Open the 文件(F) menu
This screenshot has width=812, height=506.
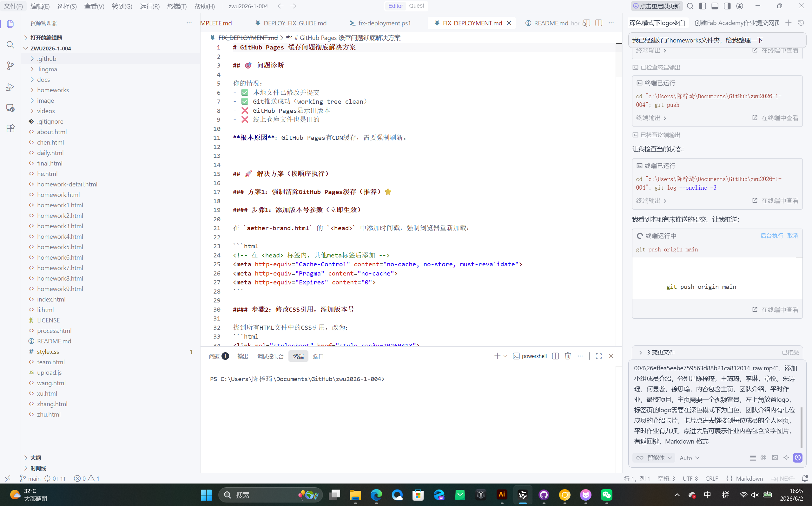click(x=13, y=6)
